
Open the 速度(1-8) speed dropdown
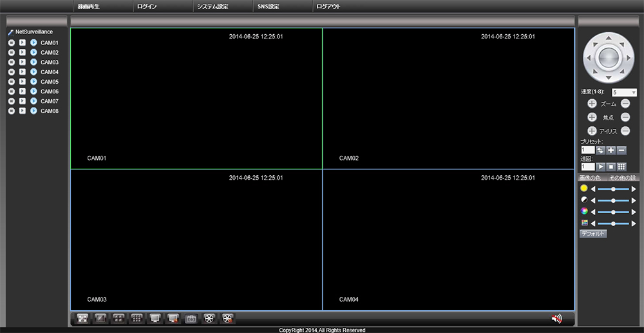click(x=624, y=92)
